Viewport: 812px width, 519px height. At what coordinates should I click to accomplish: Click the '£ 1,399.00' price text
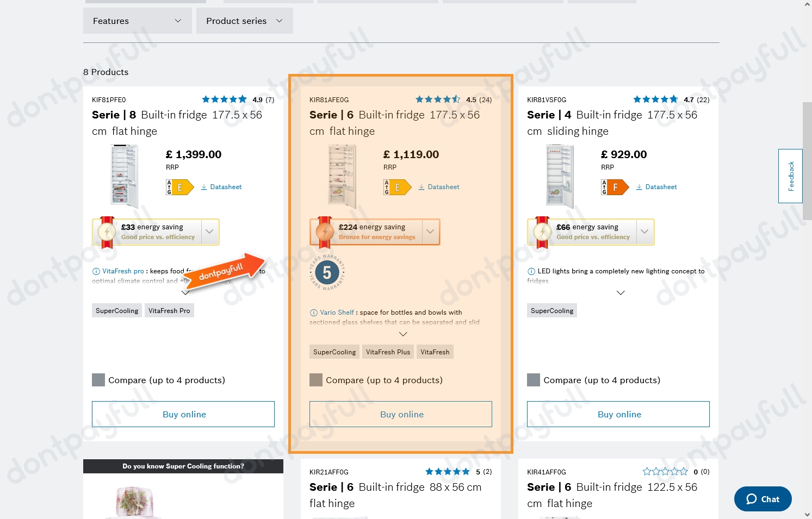point(194,154)
